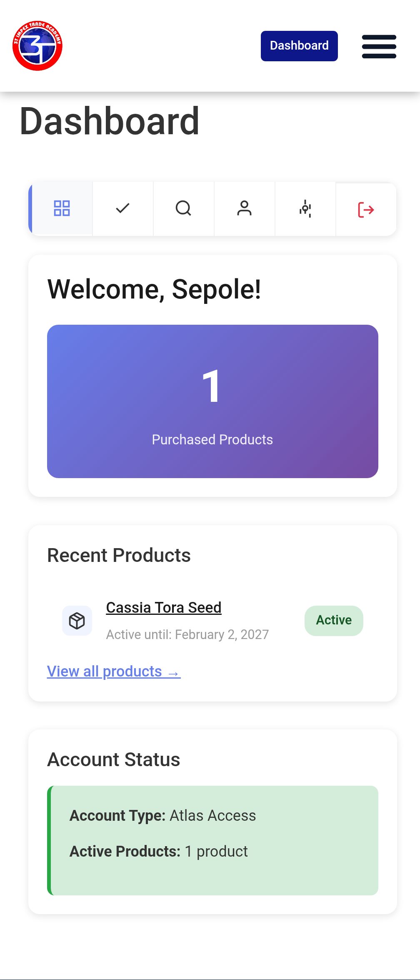The height and width of the screenshot is (980, 420).
Task: Click the red logout icon
Action: coord(366,209)
